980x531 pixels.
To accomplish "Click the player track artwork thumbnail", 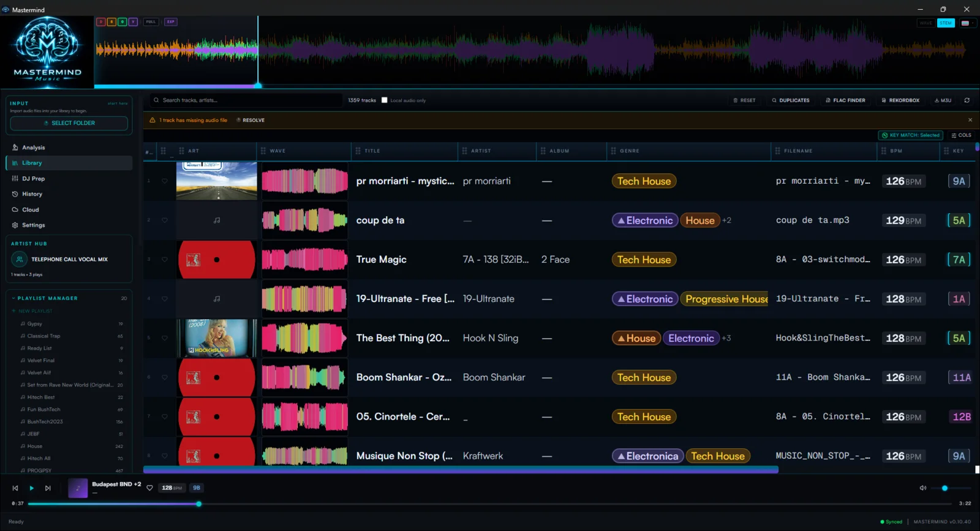I will pyautogui.click(x=78, y=488).
